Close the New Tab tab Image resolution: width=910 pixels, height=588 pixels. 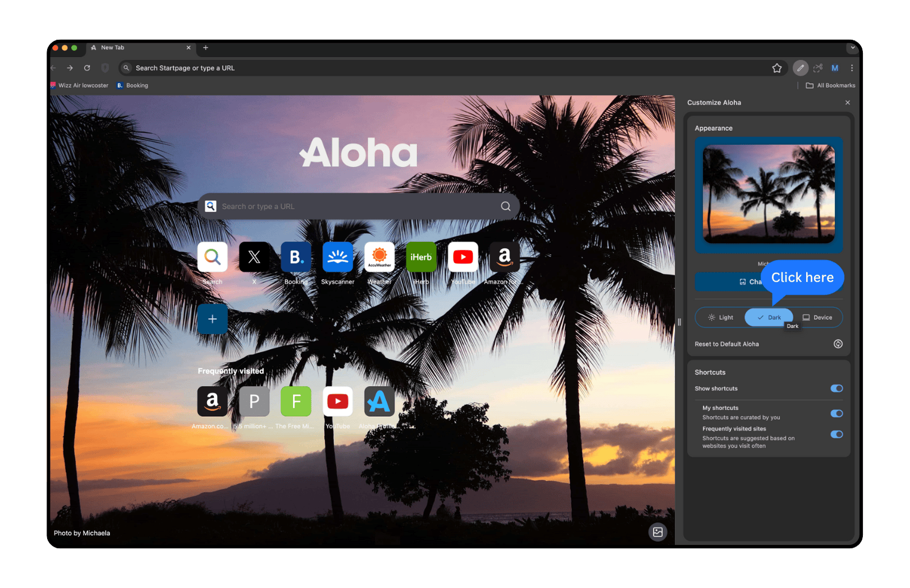(x=189, y=48)
